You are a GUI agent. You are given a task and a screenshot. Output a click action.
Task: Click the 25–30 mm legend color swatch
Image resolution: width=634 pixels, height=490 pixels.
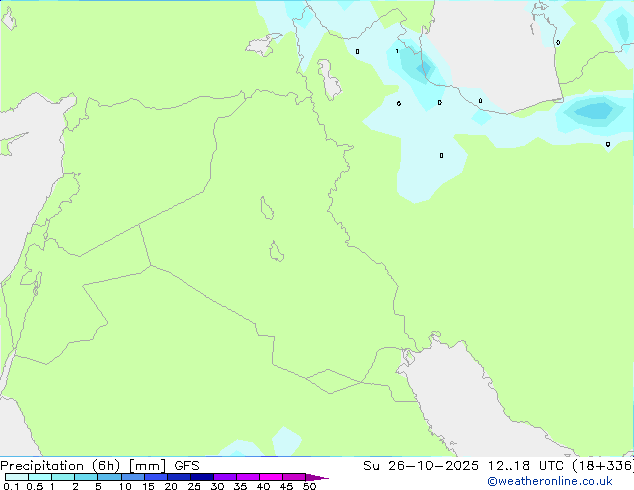(x=202, y=477)
